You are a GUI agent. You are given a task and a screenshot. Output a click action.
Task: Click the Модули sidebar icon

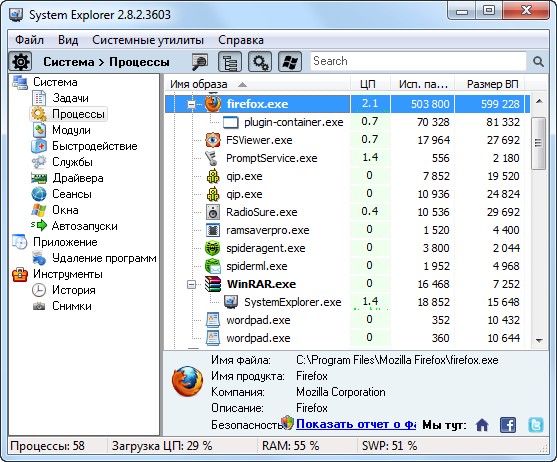[x=39, y=130]
